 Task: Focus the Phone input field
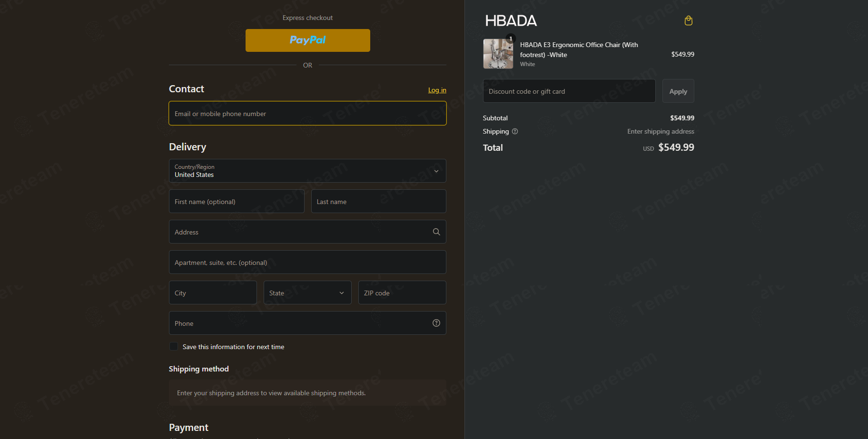pyautogui.click(x=307, y=323)
